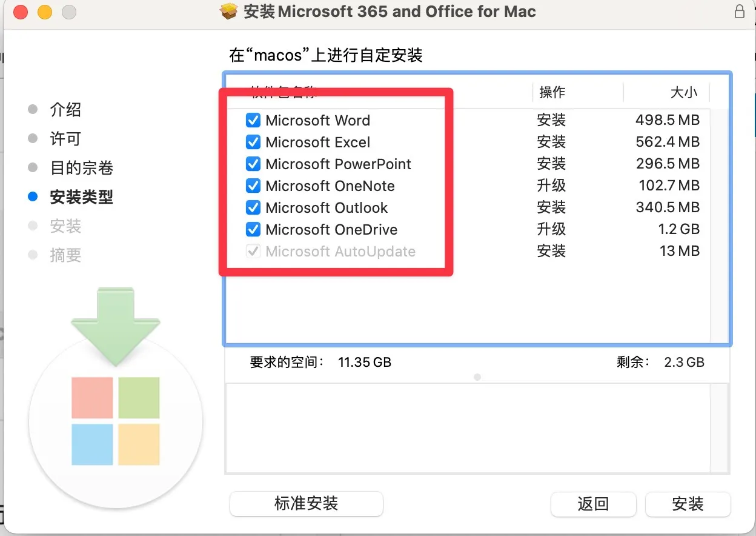Screen dimensions: 756x536
Task: Toggle the Microsoft Outlook checkbox
Action: 253,207
